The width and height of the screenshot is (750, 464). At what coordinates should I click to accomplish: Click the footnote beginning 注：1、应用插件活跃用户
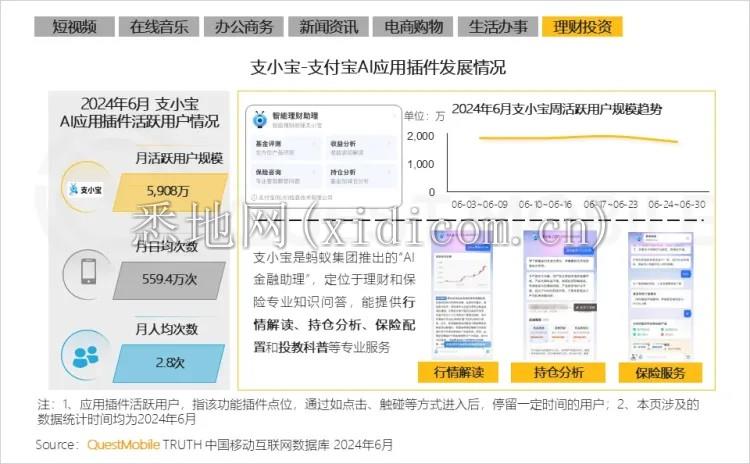click(368, 412)
